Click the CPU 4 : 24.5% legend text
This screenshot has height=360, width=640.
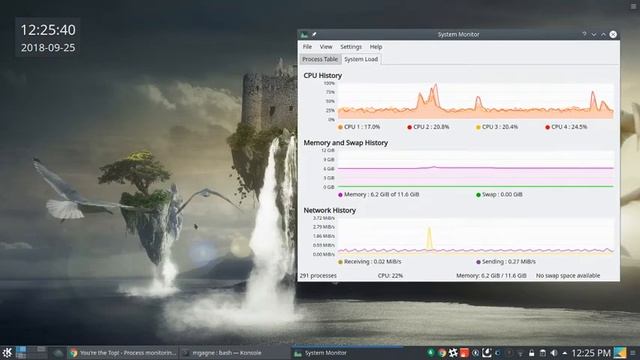(x=569, y=127)
